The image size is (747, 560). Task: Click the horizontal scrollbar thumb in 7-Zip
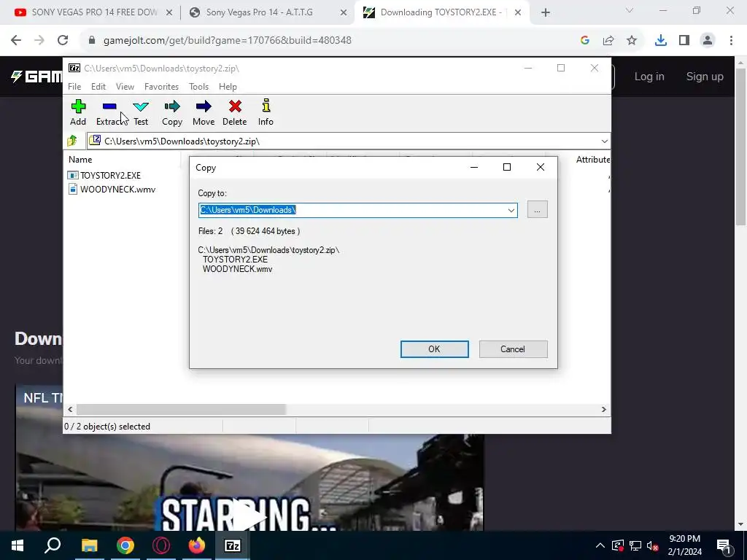[x=181, y=410]
